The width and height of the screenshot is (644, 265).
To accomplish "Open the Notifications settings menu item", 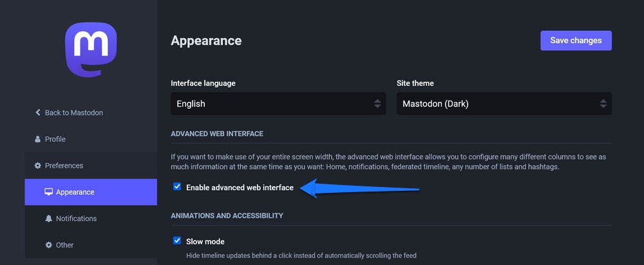I will (x=76, y=219).
